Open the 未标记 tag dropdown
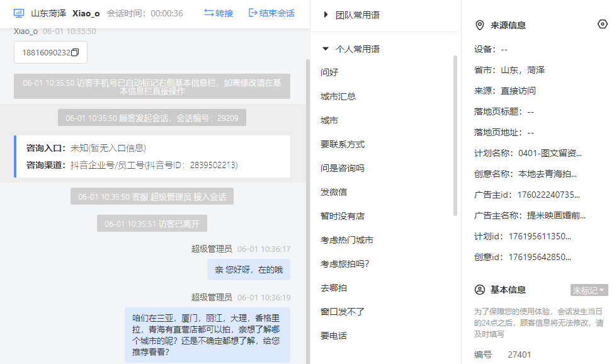The image size is (614, 364). point(589,290)
